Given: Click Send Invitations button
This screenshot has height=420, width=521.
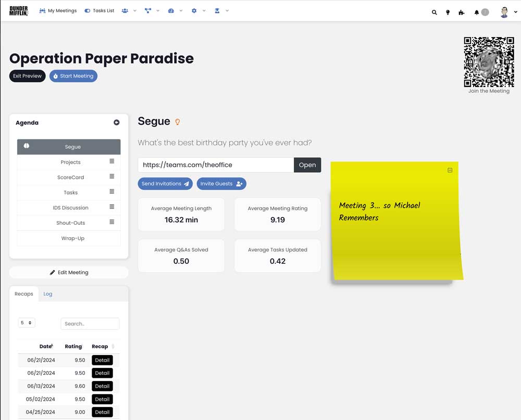Looking at the screenshot, I should [x=165, y=184].
